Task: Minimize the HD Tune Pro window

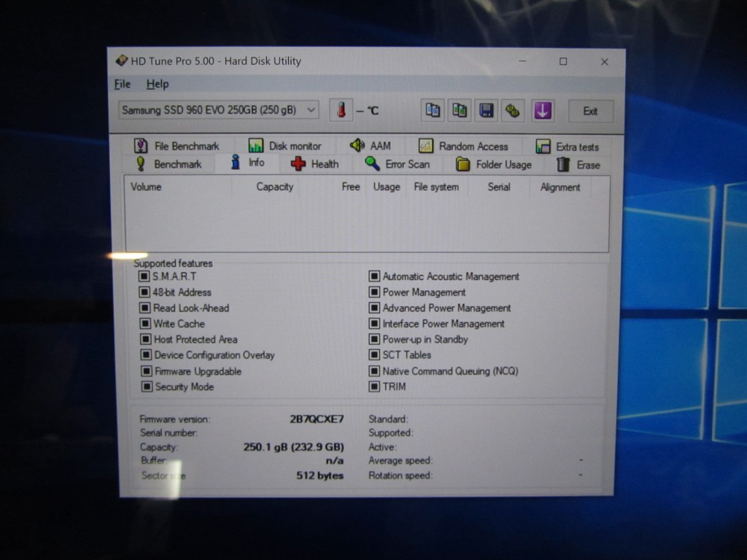Action: pyautogui.click(x=522, y=61)
